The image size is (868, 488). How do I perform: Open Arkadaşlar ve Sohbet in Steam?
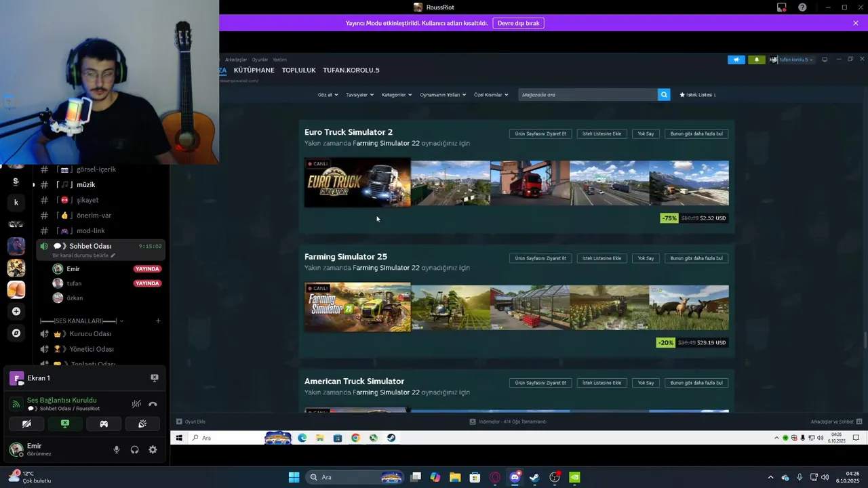click(836, 422)
